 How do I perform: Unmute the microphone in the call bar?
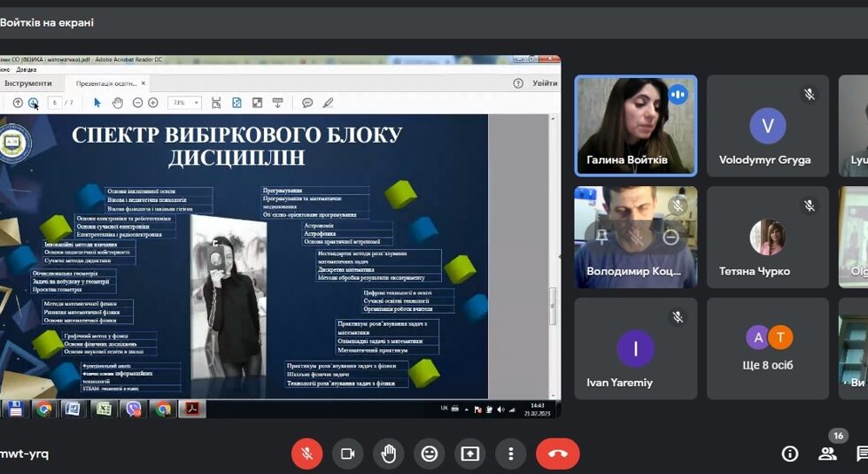pyautogui.click(x=306, y=454)
